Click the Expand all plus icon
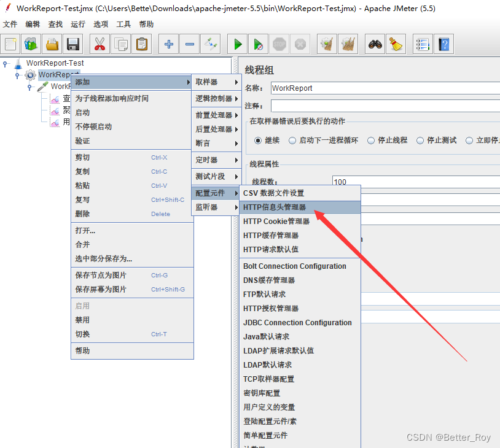The image size is (500, 448). (169, 44)
